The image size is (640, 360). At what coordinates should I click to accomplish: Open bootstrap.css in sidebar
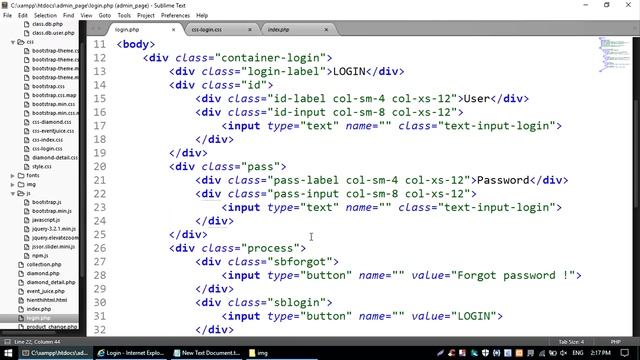pyautogui.click(x=48, y=87)
